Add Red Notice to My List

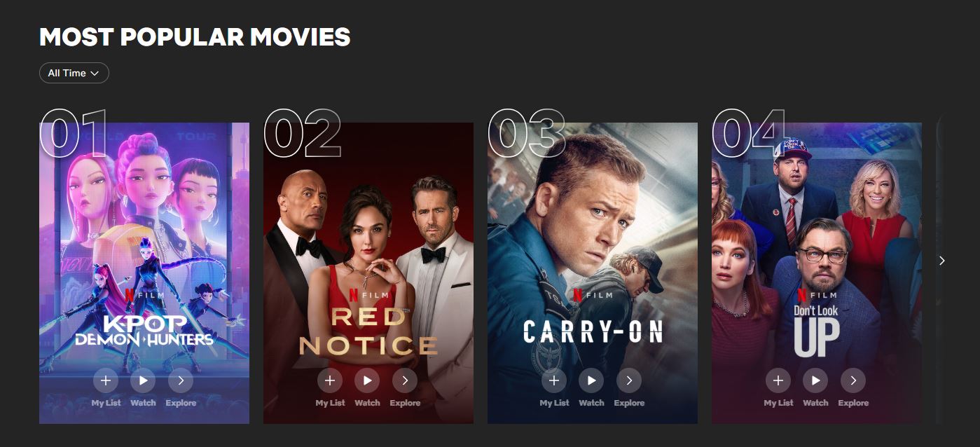tap(330, 380)
